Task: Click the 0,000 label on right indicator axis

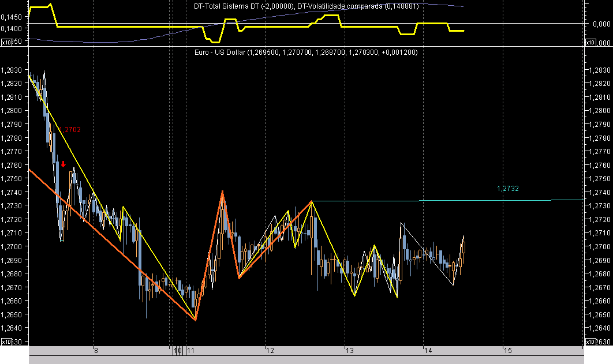Action: tap(602, 24)
